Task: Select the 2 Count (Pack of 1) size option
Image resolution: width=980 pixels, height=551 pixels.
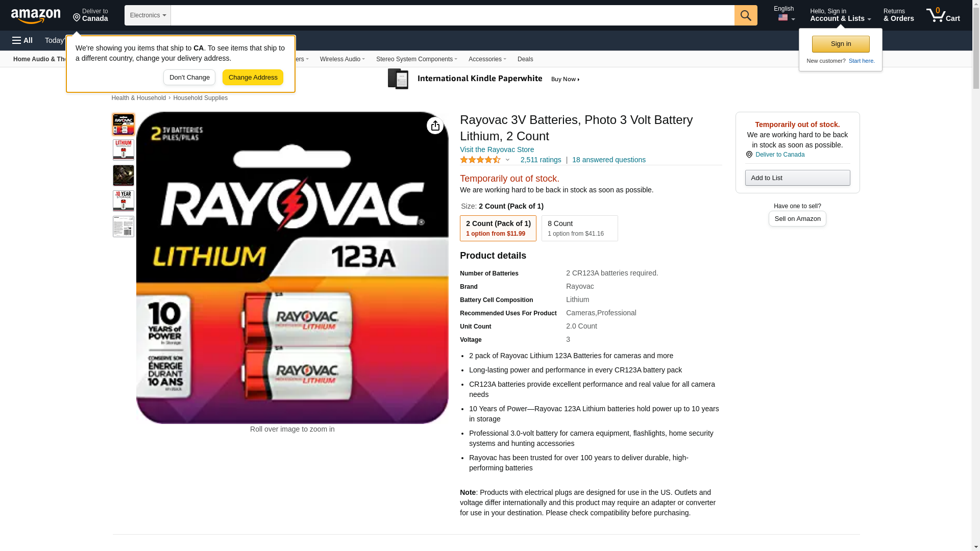Action: pos(498,228)
